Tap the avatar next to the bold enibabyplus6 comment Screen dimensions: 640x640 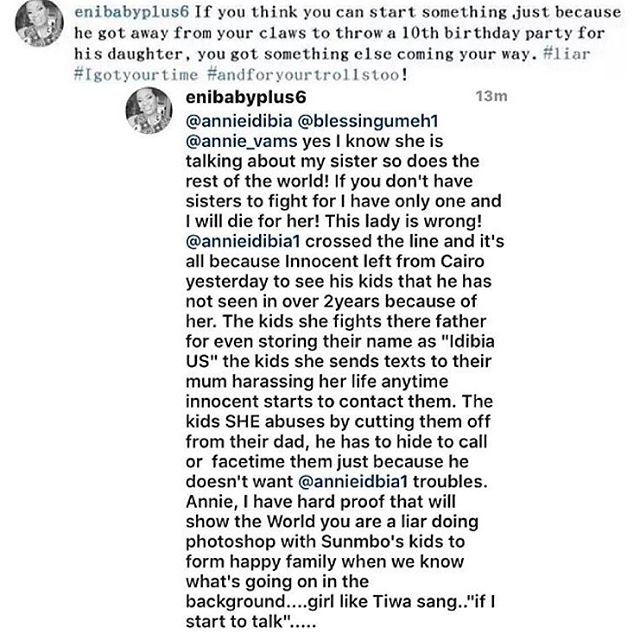pyautogui.click(x=149, y=110)
